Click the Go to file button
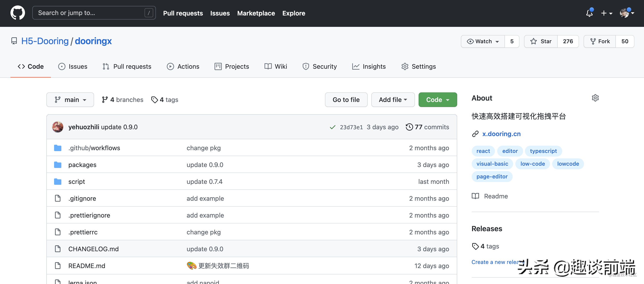This screenshot has width=644, height=284. [x=346, y=100]
